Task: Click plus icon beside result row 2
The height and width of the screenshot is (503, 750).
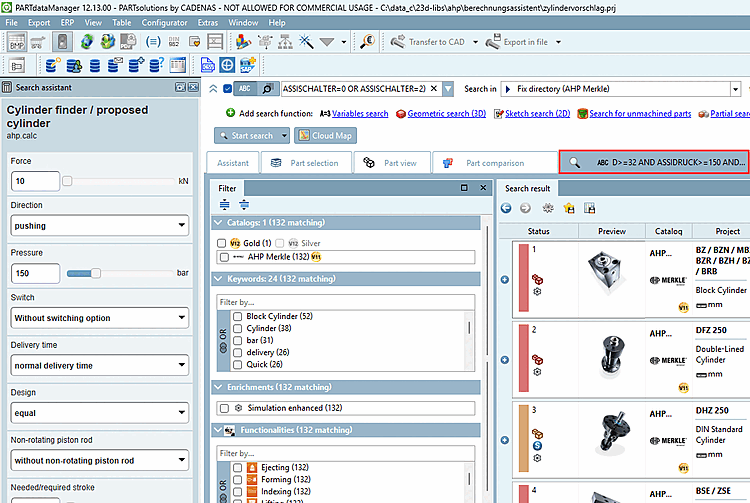Action: click(505, 360)
